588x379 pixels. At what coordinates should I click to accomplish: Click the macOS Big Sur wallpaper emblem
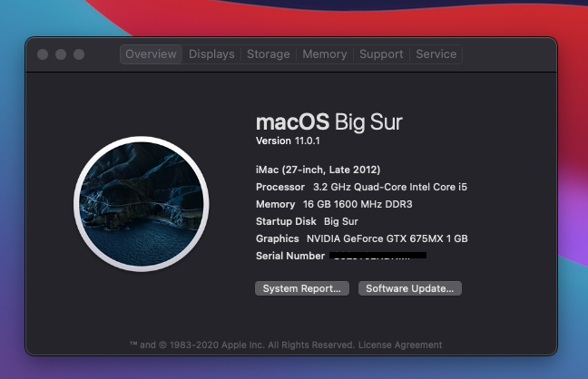click(x=142, y=204)
